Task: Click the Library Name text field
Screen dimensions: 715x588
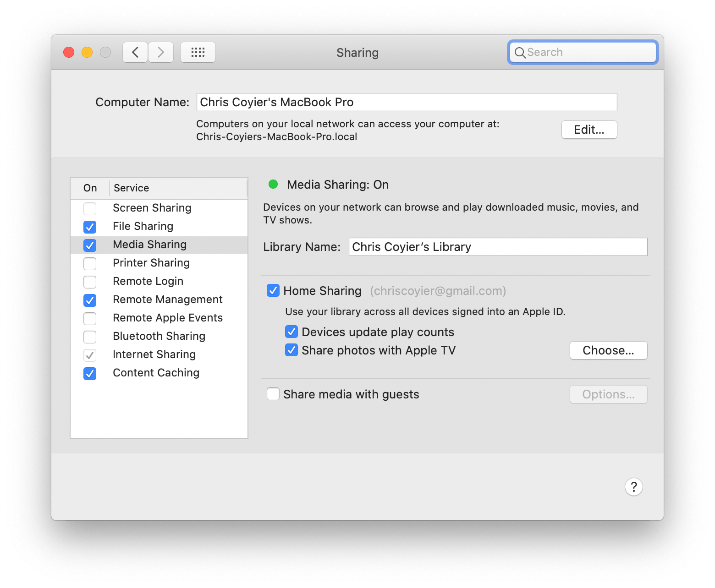Action: coord(498,247)
